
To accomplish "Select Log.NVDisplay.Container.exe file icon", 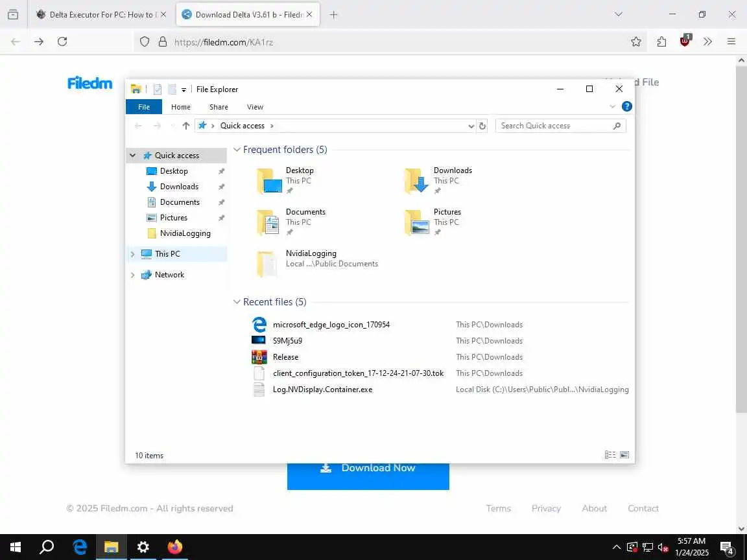I will coord(259,390).
